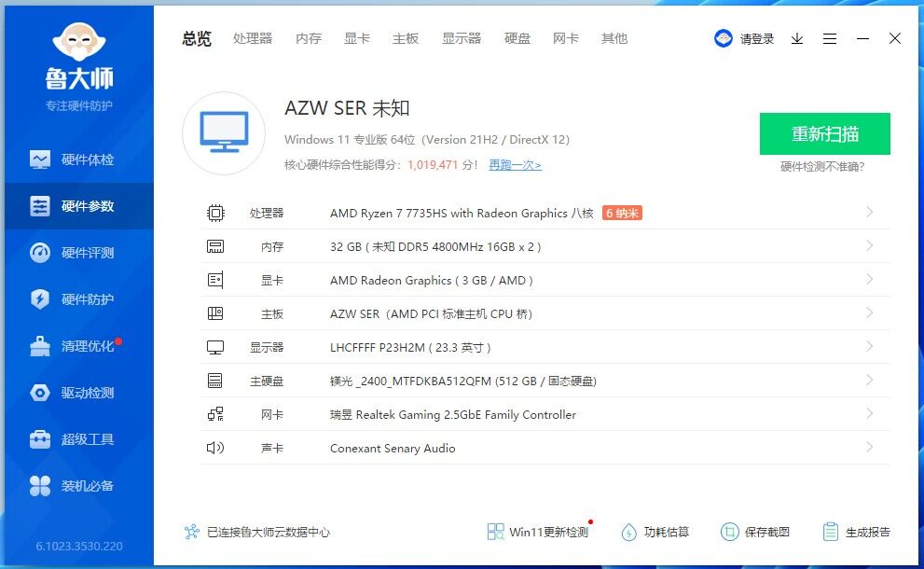
Task: Open the 超级工具 section
Action: [x=78, y=438]
